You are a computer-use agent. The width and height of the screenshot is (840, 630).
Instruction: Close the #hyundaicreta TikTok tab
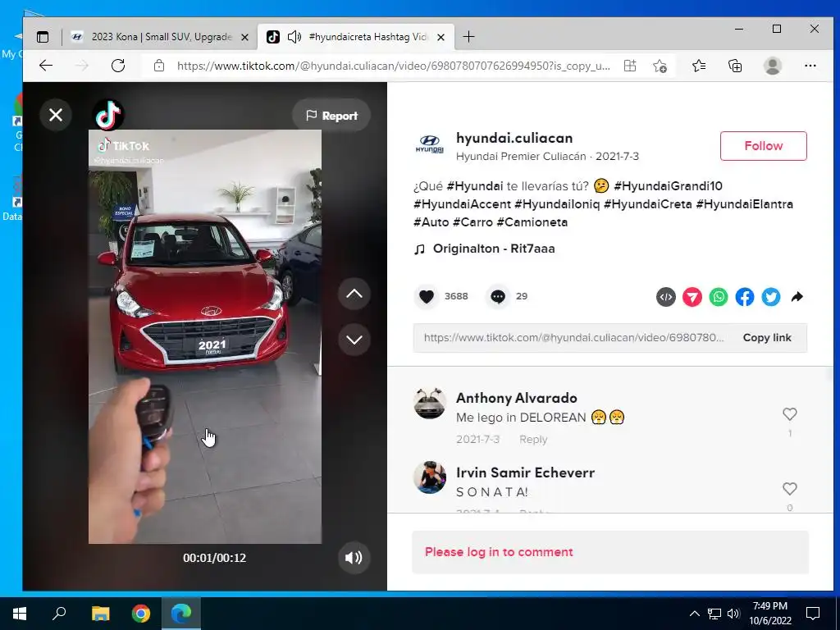[x=441, y=37]
